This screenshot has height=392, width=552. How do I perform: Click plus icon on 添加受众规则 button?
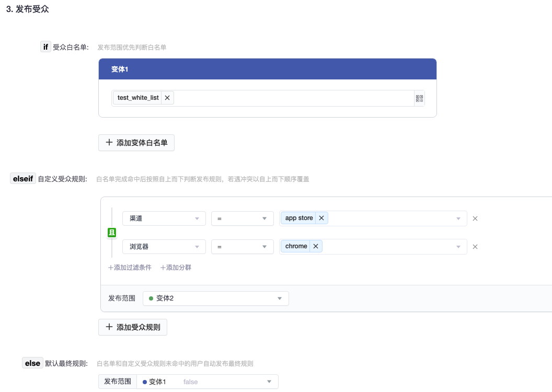(109, 327)
